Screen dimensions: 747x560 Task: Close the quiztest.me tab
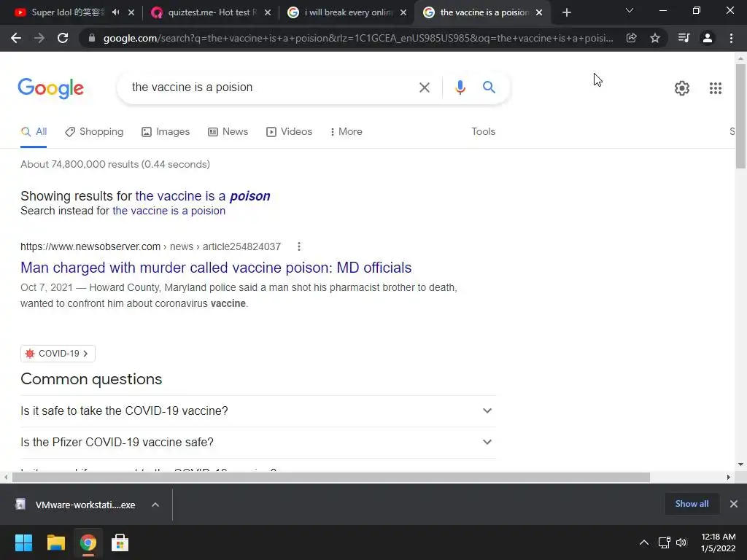[x=267, y=13]
